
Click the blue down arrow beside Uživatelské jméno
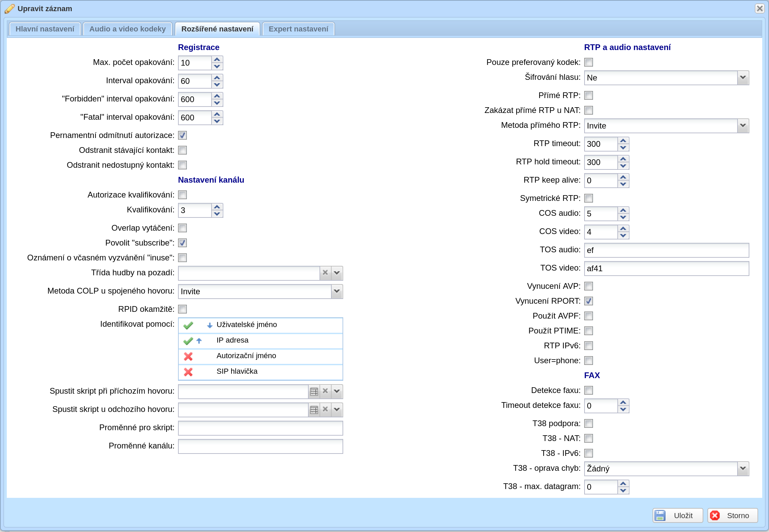click(210, 325)
